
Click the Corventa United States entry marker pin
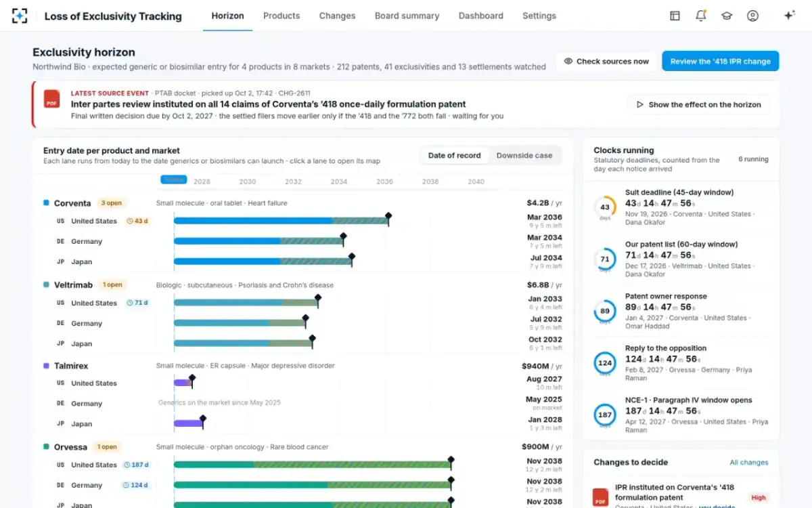[388, 218]
